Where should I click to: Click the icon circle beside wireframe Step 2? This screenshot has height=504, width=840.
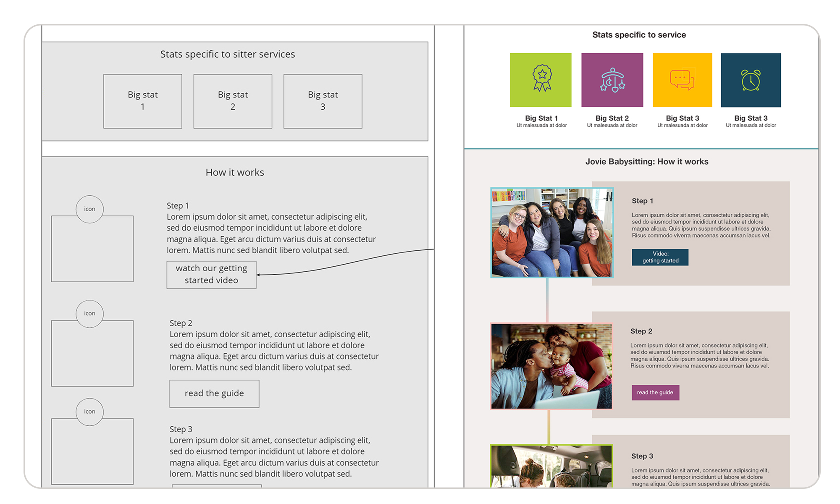(x=89, y=314)
